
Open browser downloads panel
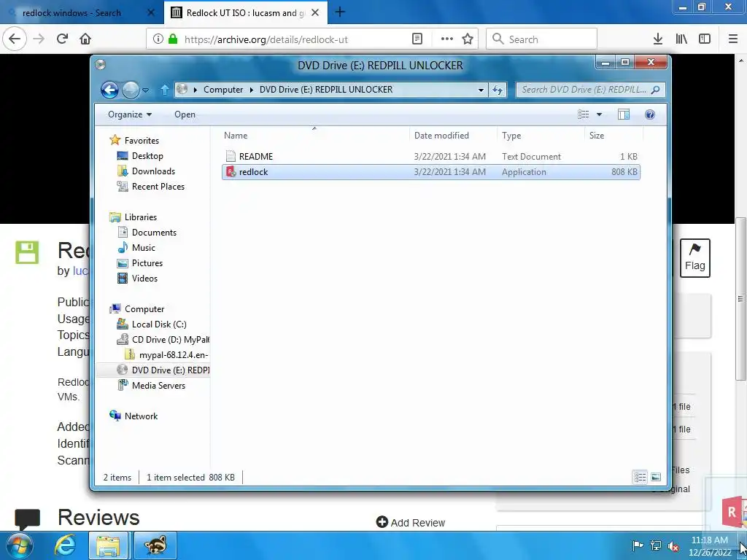click(x=658, y=39)
